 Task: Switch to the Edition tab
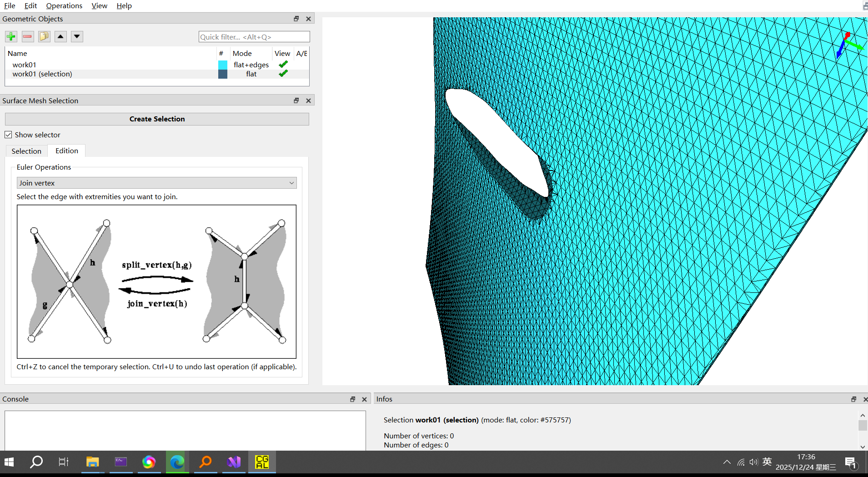click(x=66, y=151)
